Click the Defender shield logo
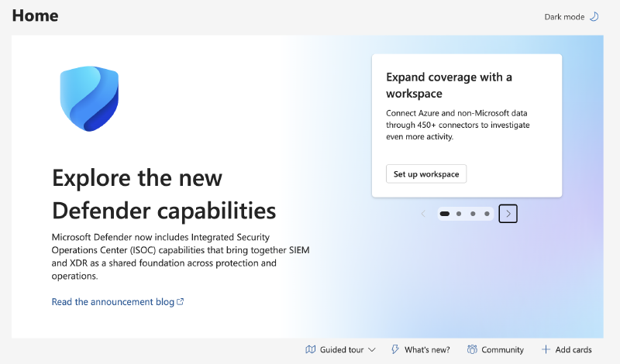Viewport: 620px width, 364px height. [89, 98]
